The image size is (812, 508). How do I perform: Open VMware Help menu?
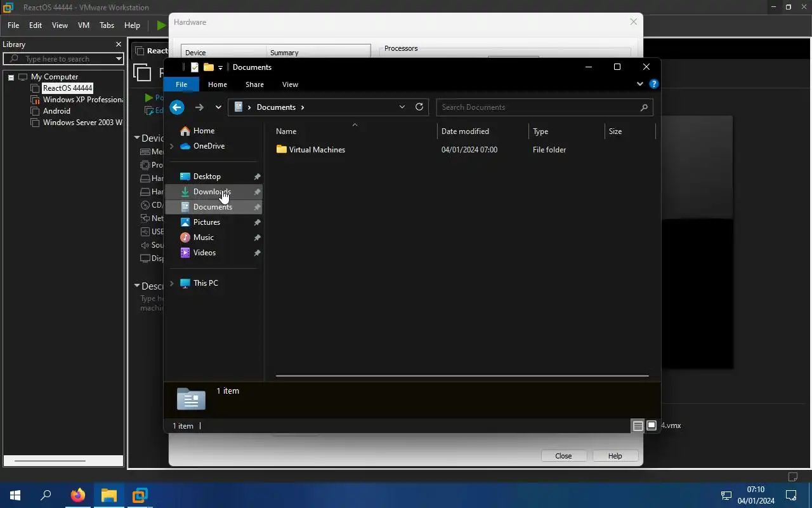click(x=132, y=25)
